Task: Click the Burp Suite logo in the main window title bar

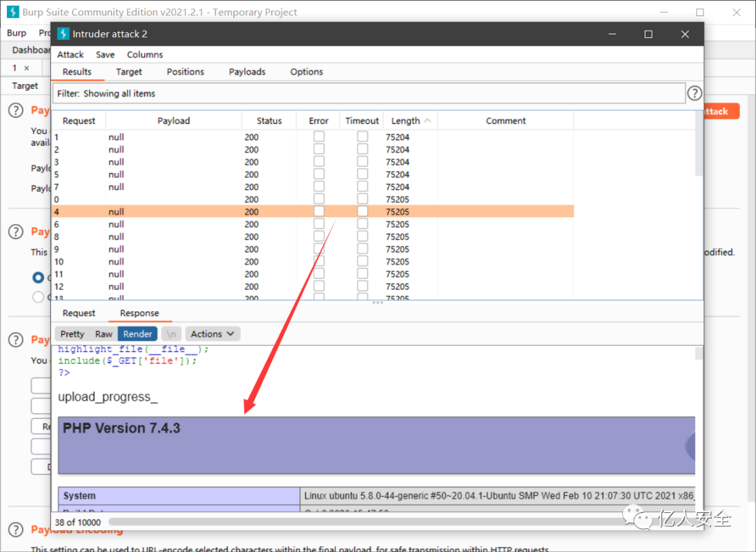Action: tap(13, 12)
